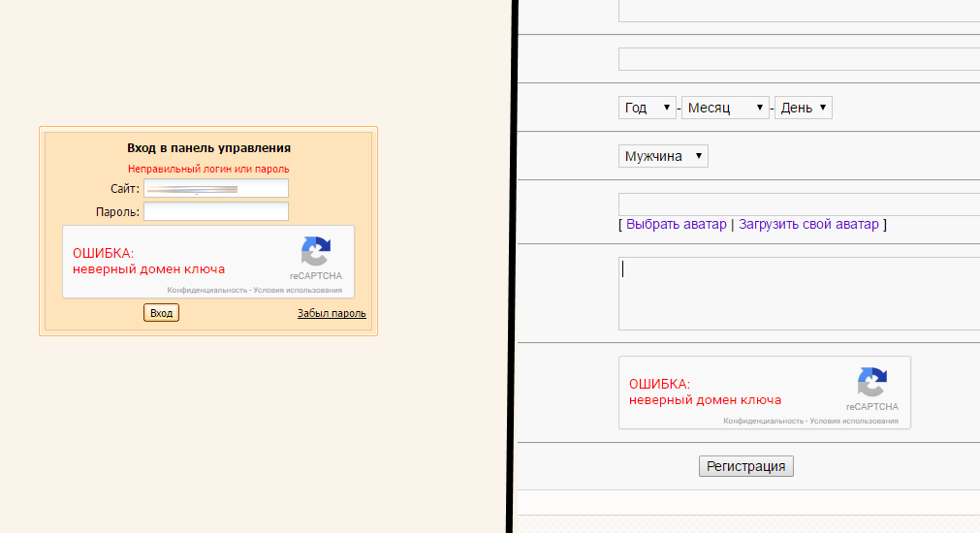Click the large multiline text area in the registration form
The height and width of the screenshot is (533, 980).
coord(800,294)
